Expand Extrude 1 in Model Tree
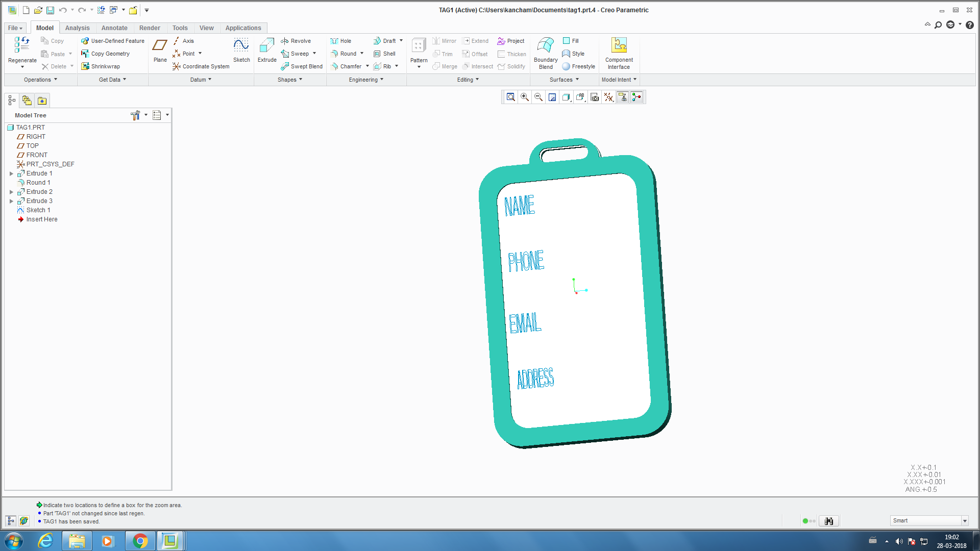 point(11,173)
